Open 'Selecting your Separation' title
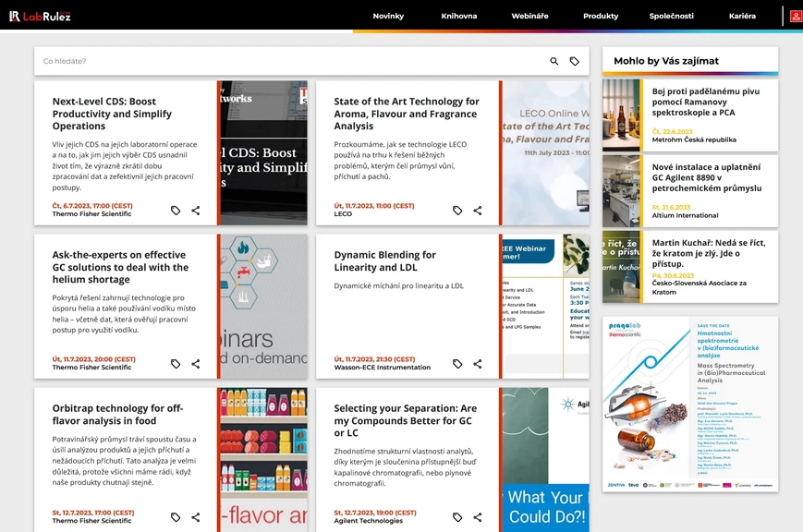The width and height of the screenshot is (803, 532). click(405, 420)
